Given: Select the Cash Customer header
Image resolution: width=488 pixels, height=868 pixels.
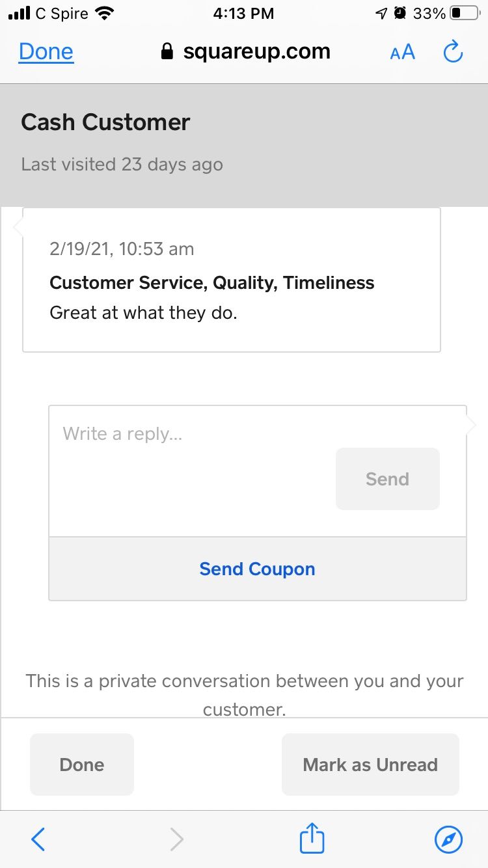Looking at the screenshot, I should (x=105, y=122).
